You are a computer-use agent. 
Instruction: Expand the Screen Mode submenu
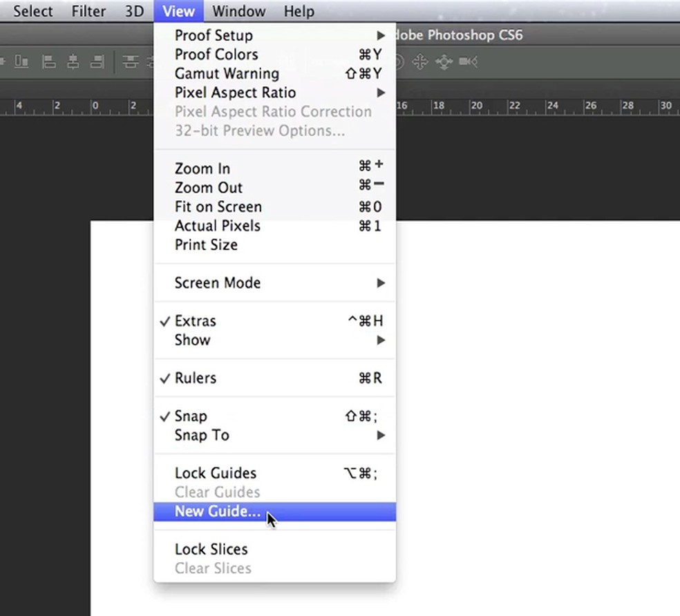[275, 282]
